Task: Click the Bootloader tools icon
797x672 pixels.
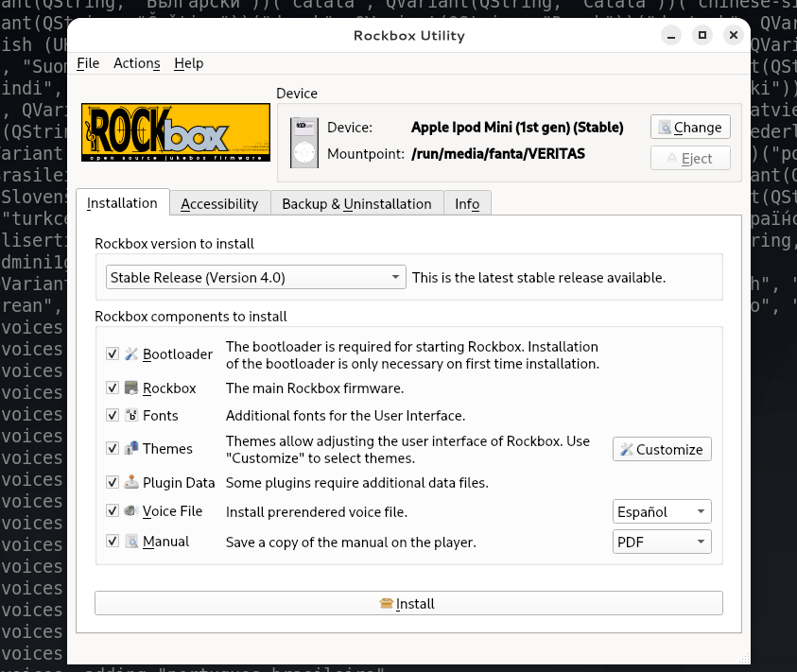Action: click(x=131, y=353)
